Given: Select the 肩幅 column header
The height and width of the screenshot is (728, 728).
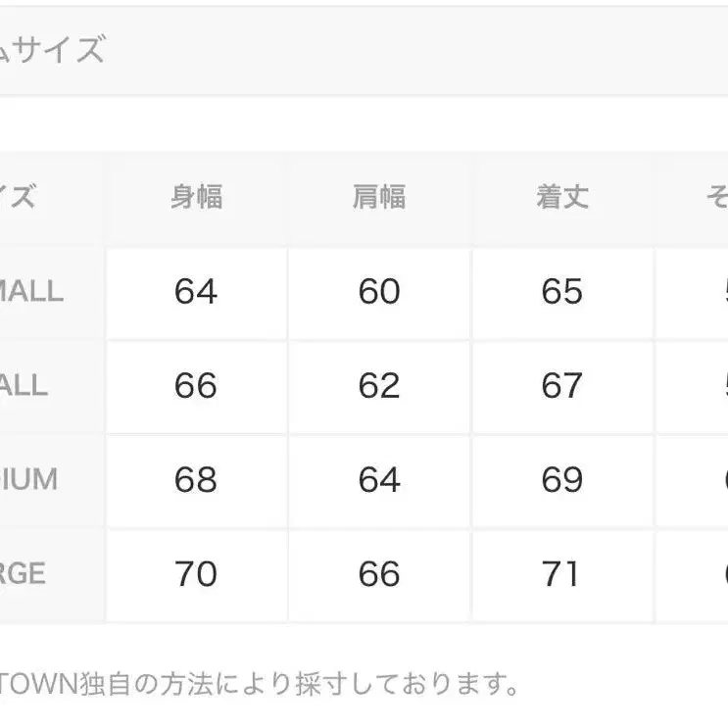Looking at the screenshot, I should 379,198.
